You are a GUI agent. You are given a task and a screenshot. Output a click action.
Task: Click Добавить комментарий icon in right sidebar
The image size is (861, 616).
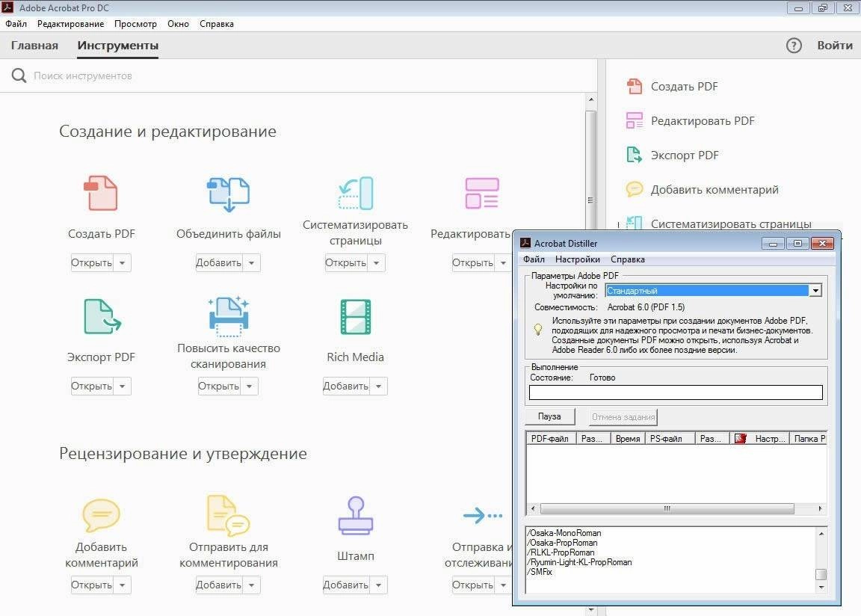(635, 189)
